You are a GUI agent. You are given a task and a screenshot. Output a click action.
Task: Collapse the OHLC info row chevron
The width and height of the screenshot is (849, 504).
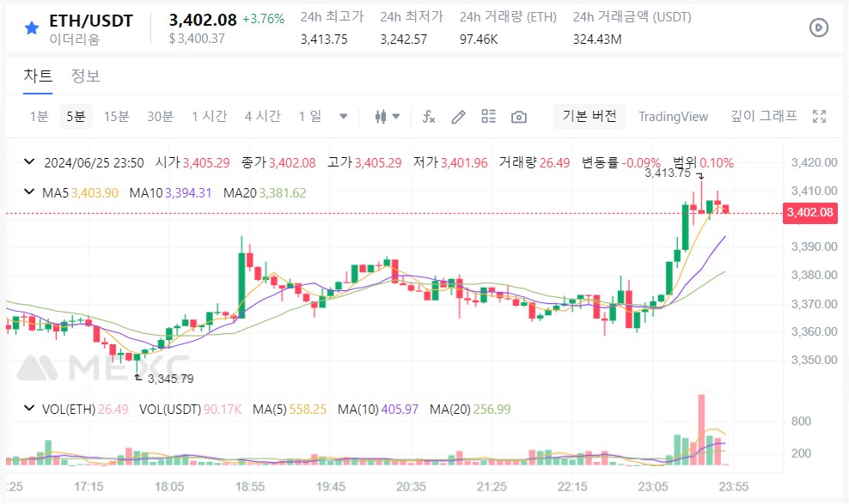(x=30, y=161)
